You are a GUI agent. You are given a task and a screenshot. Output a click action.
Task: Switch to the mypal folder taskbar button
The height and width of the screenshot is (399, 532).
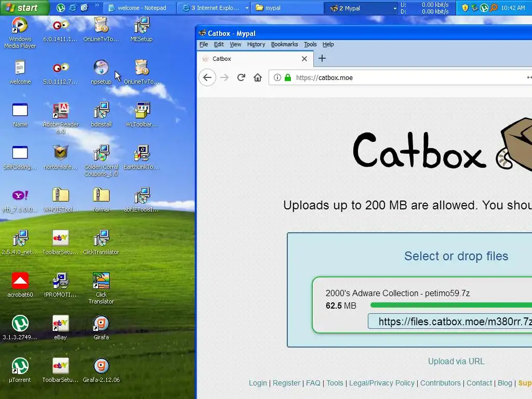point(287,8)
